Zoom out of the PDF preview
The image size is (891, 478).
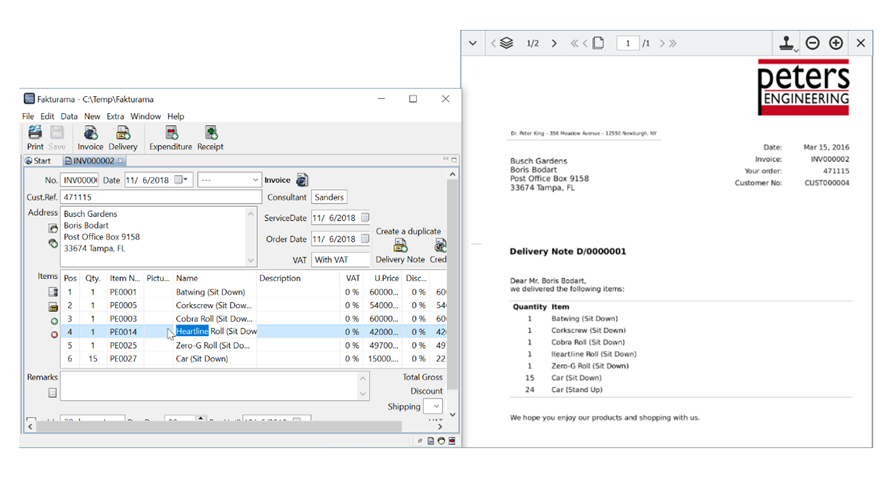[813, 43]
